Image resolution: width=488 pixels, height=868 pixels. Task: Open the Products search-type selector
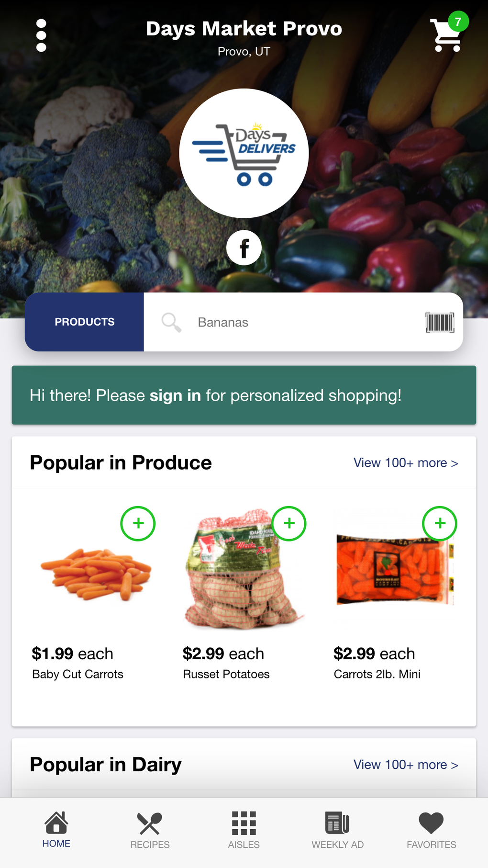tap(85, 322)
